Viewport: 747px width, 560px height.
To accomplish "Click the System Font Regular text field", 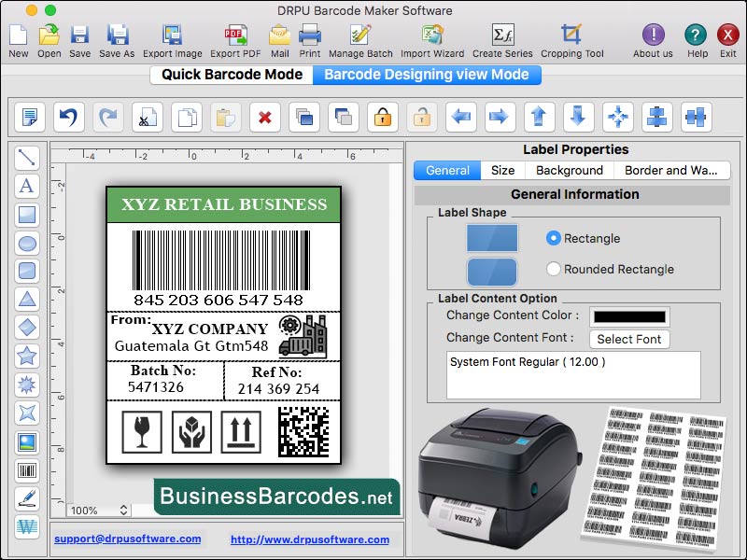I will tap(573, 375).
